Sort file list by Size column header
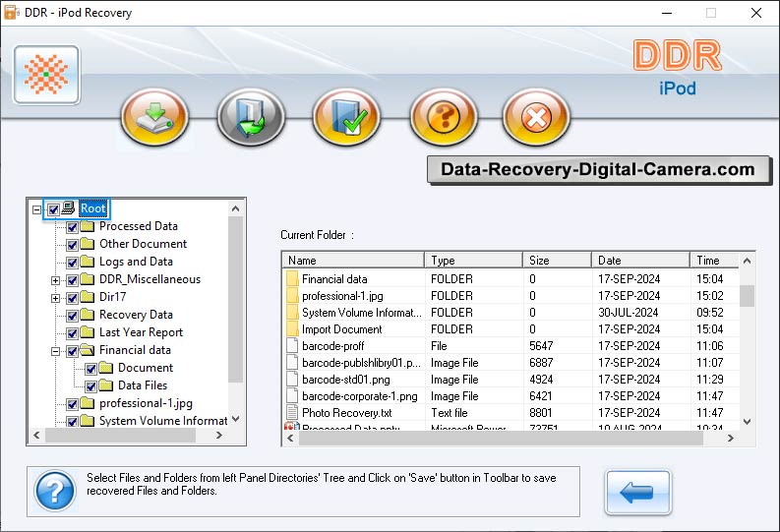780x532 pixels. click(x=557, y=260)
